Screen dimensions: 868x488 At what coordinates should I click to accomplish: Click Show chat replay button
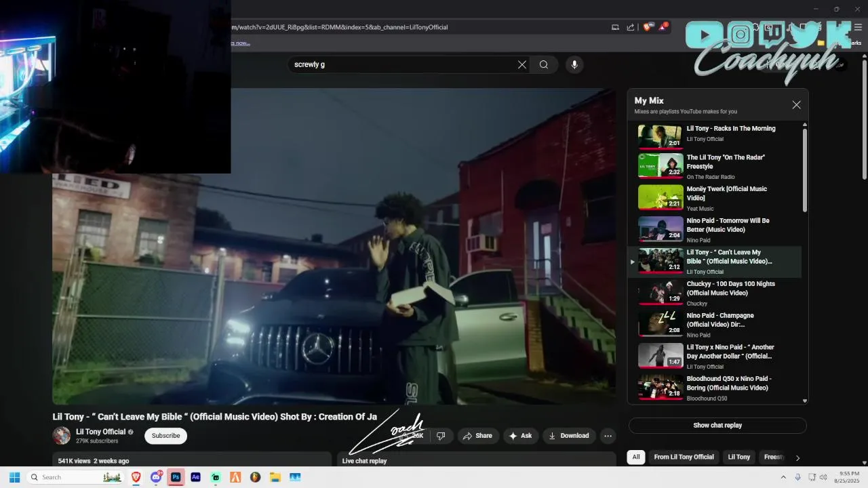click(717, 426)
